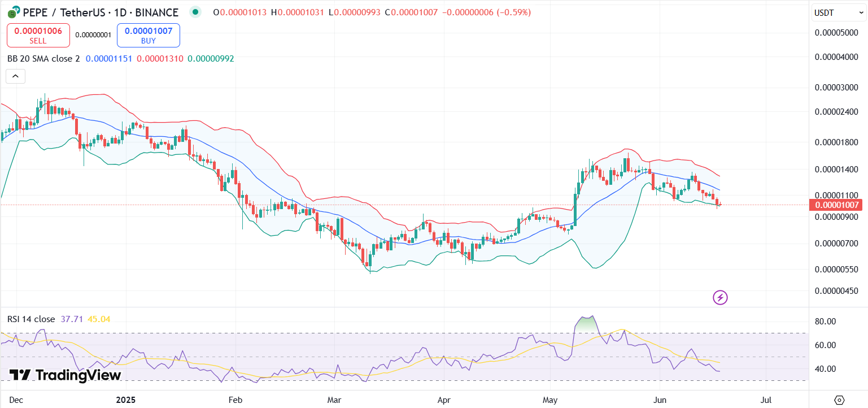
Task: Click the RSI 14 close legend
Action: (31, 319)
